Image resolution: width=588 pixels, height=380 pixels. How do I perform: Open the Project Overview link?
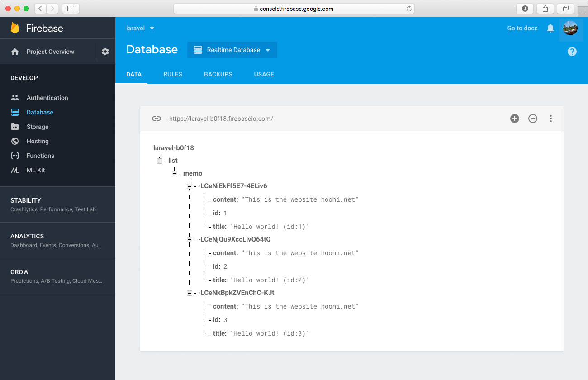50,52
